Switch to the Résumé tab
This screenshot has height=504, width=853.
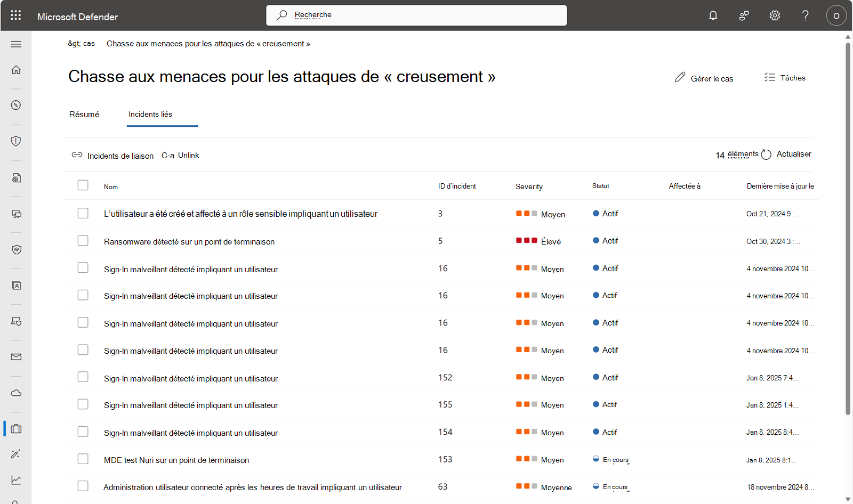[84, 114]
